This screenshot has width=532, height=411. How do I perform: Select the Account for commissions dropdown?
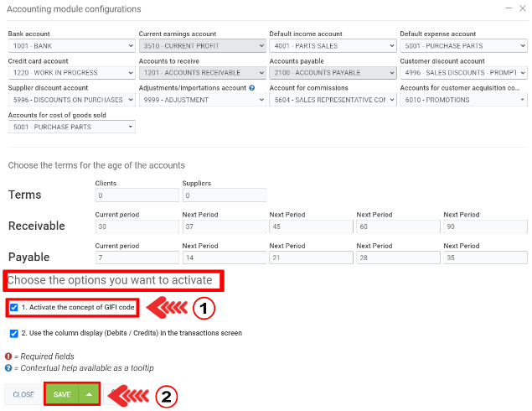point(332,100)
